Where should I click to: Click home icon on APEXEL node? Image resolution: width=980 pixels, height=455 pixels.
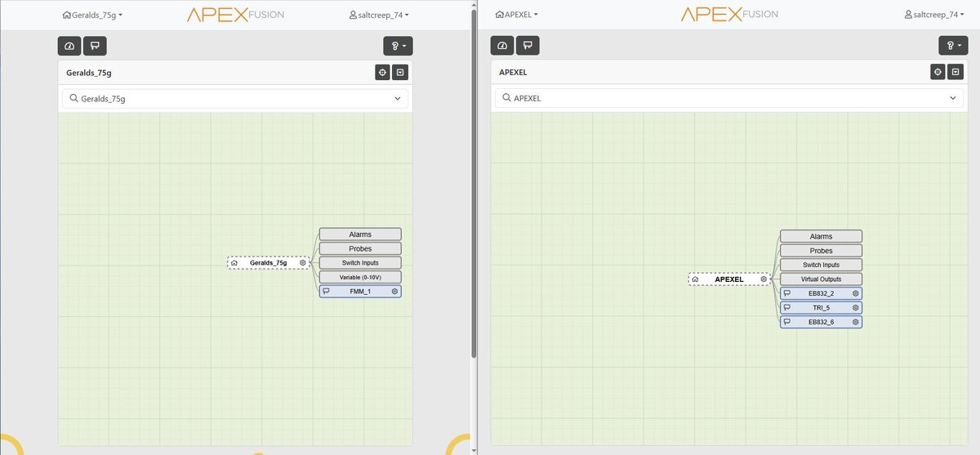(x=695, y=279)
